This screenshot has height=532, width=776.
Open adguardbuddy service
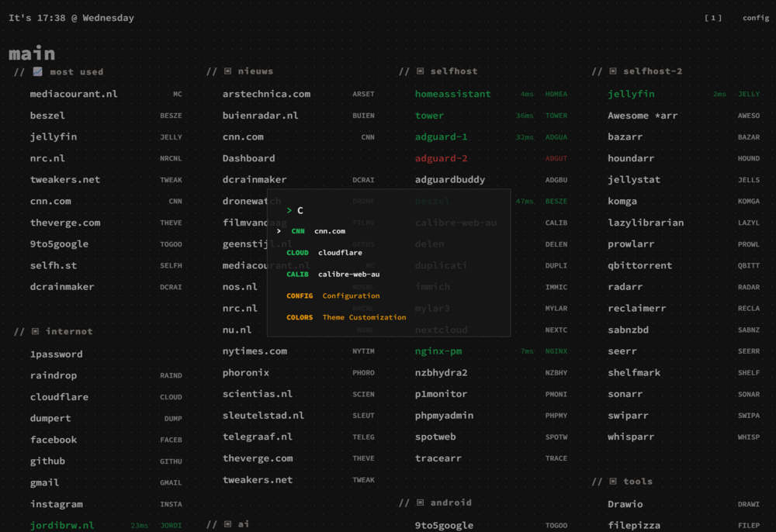tap(450, 179)
